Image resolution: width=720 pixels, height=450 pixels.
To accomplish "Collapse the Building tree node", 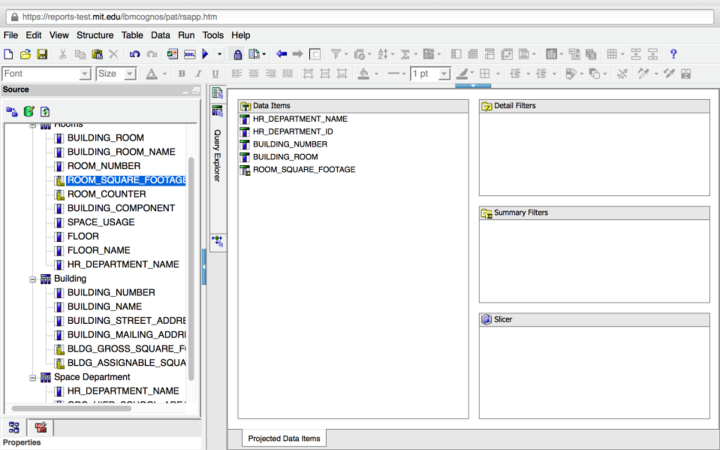I will tap(33, 278).
